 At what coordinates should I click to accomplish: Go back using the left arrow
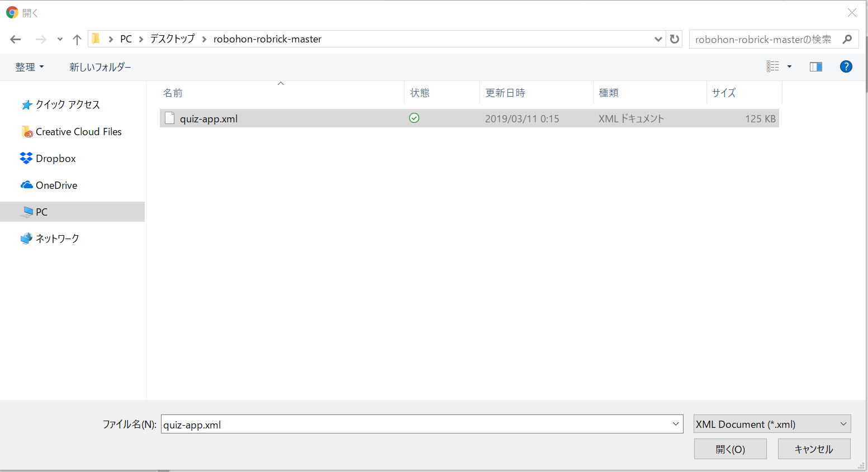(x=16, y=39)
